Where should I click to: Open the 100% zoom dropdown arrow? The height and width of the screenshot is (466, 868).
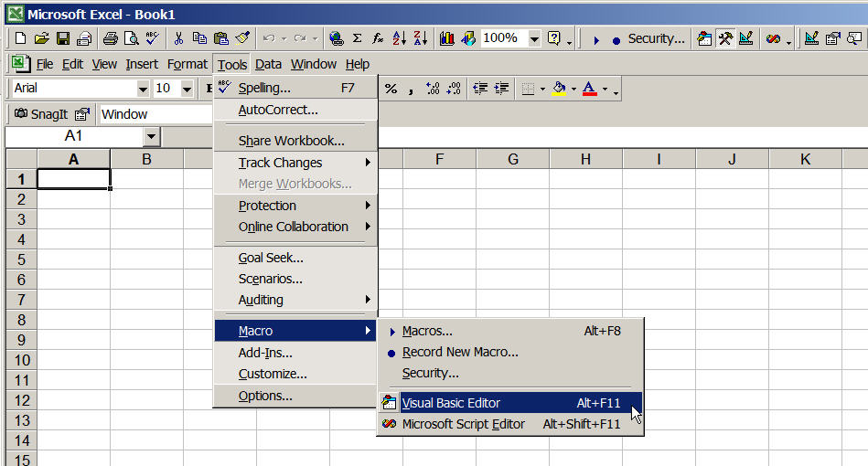click(534, 38)
